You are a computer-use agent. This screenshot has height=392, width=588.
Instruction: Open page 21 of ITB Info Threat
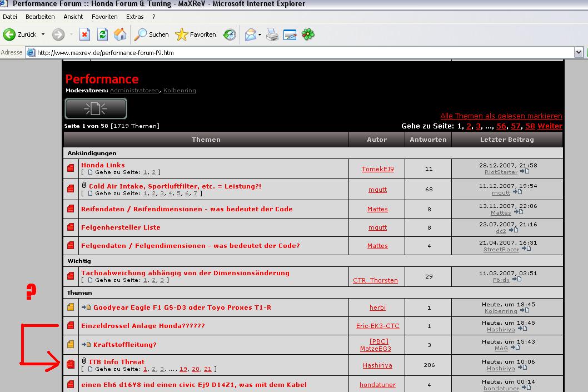208,369
